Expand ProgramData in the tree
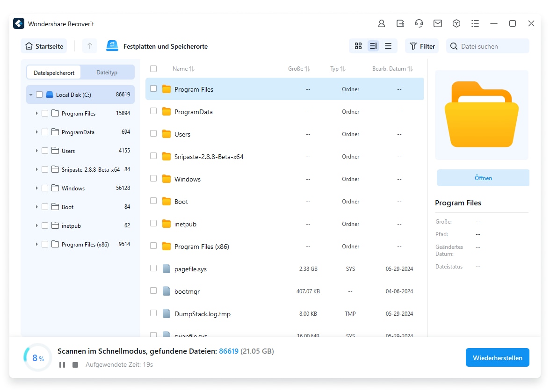 point(36,132)
